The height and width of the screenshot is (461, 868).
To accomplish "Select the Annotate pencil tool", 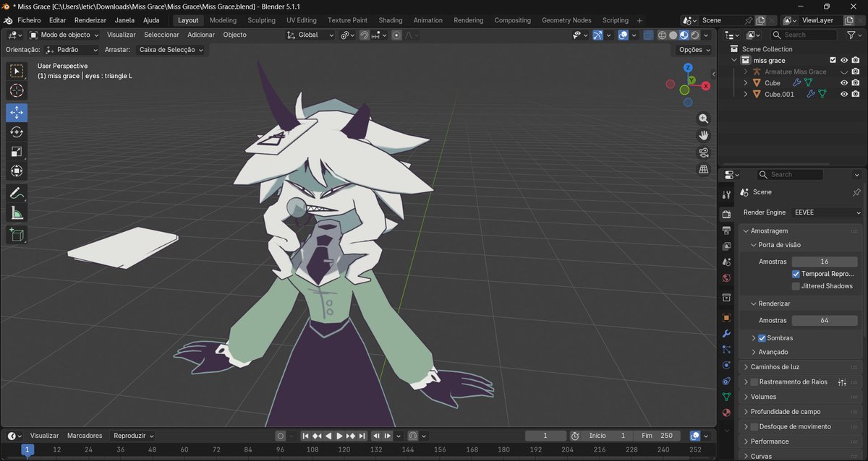I will click(17, 193).
